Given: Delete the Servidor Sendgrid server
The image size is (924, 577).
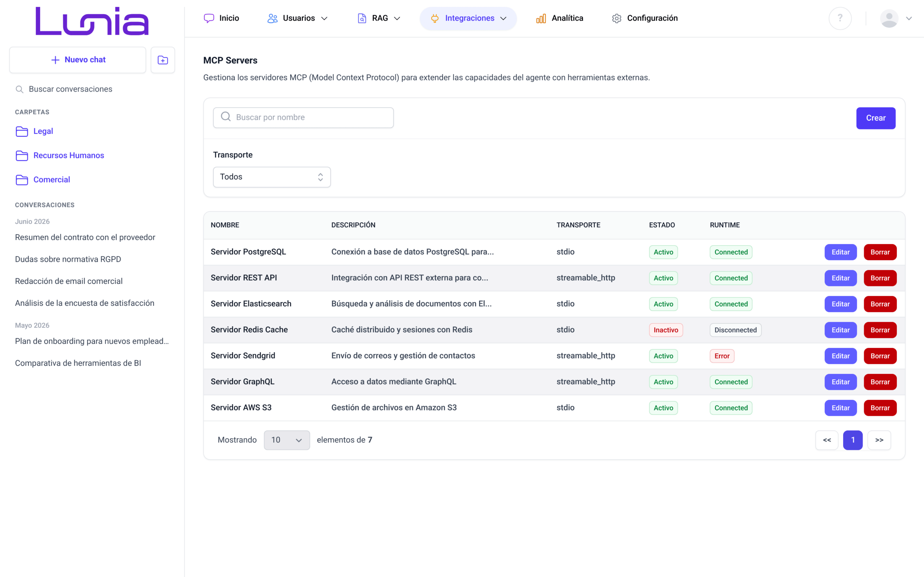Looking at the screenshot, I should pyautogui.click(x=880, y=356).
